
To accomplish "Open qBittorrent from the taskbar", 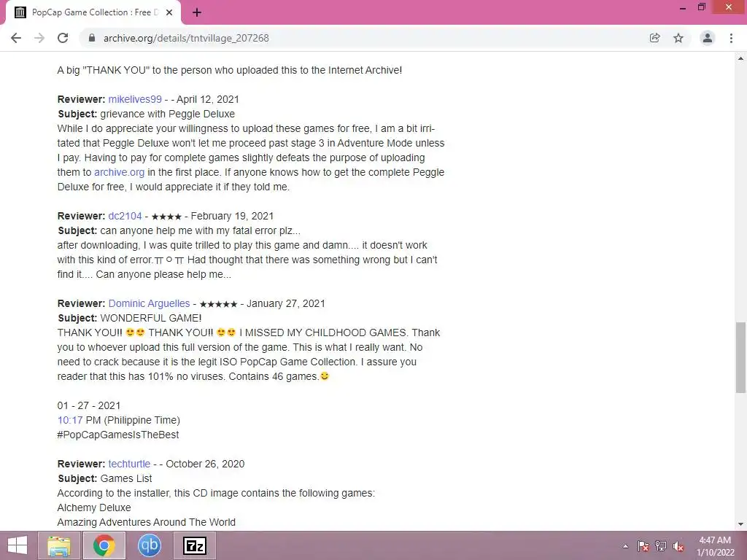I will point(149,545).
